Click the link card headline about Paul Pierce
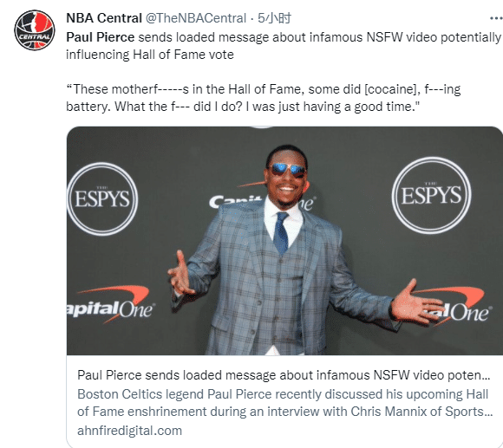This screenshot has width=503, height=448. [284, 375]
